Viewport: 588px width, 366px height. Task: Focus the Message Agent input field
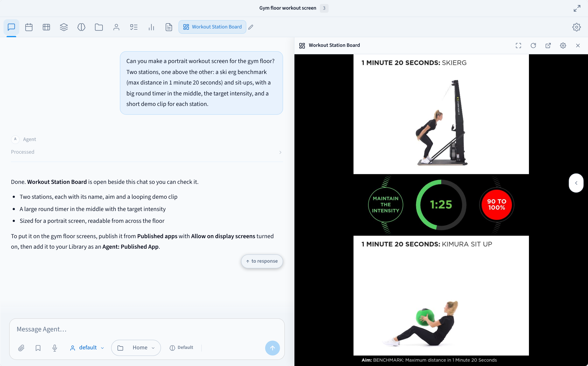[x=147, y=329]
